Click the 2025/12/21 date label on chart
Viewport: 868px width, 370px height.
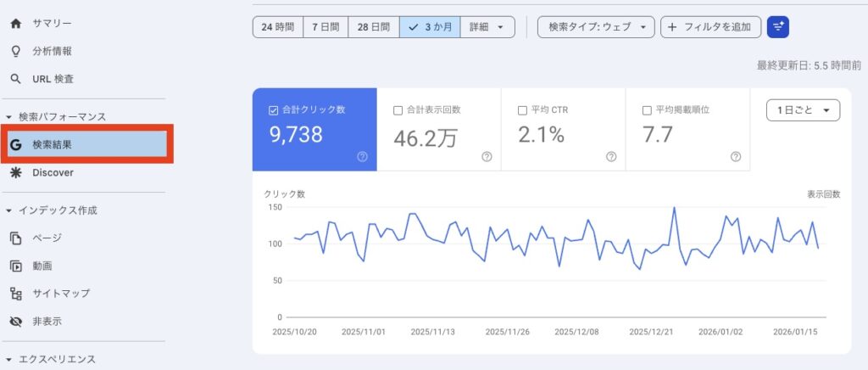(651, 332)
